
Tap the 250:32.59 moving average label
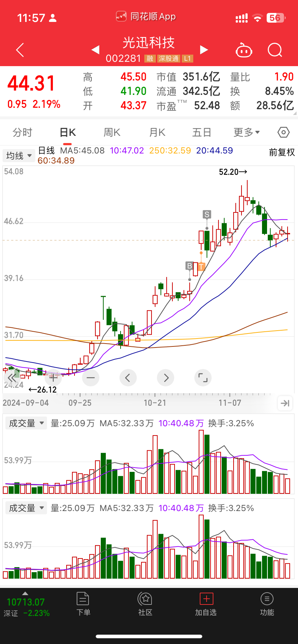tap(170, 151)
